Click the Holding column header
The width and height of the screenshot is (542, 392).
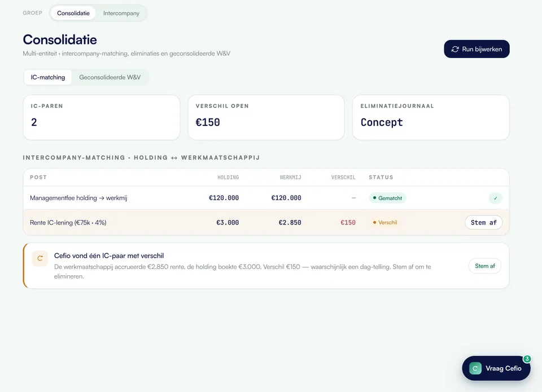[228, 177]
